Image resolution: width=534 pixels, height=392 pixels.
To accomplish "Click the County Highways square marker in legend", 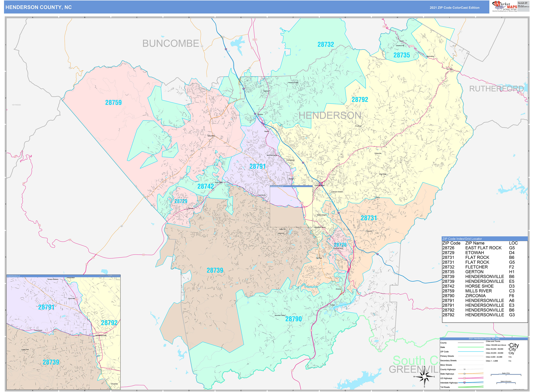I will point(465,369).
